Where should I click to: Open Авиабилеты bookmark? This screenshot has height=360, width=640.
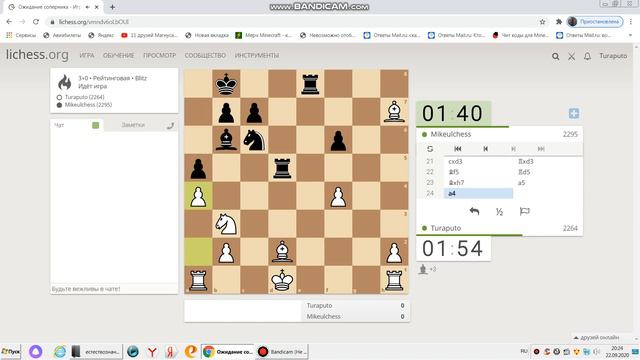tap(62, 36)
